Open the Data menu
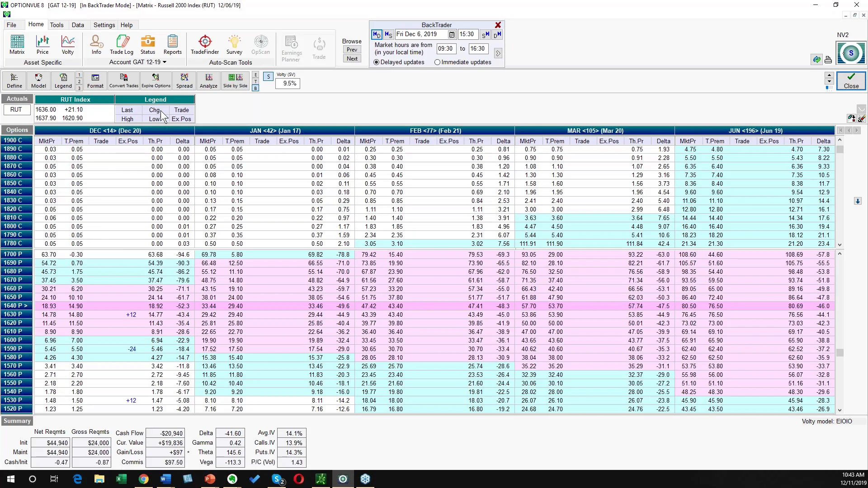Screen dimensions: 868x488 point(78,25)
